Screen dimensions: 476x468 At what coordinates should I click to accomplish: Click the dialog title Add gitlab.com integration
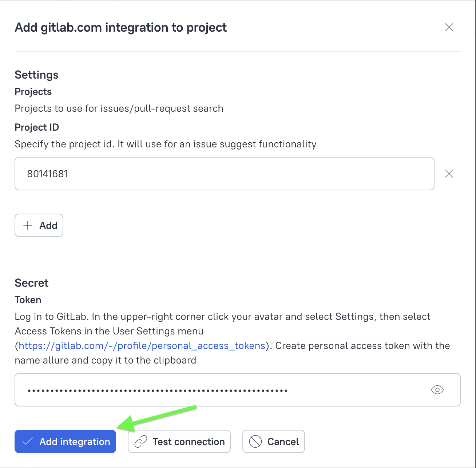[x=121, y=27]
